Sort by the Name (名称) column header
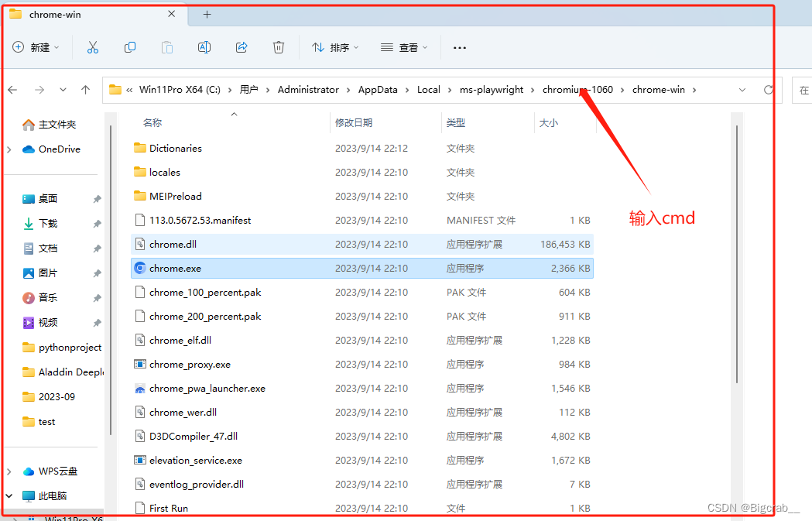 click(x=152, y=123)
